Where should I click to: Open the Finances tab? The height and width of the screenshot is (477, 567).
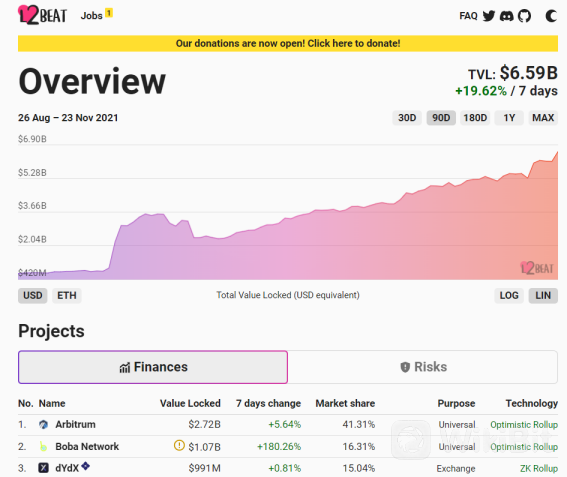pos(153,367)
